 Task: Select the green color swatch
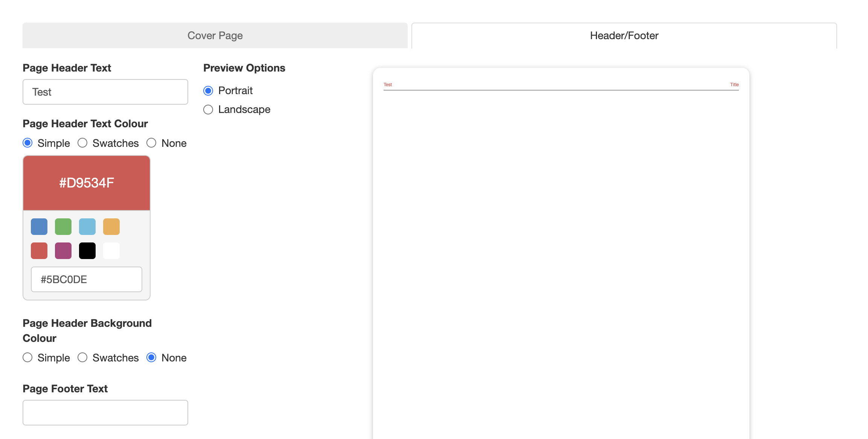click(63, 226)
